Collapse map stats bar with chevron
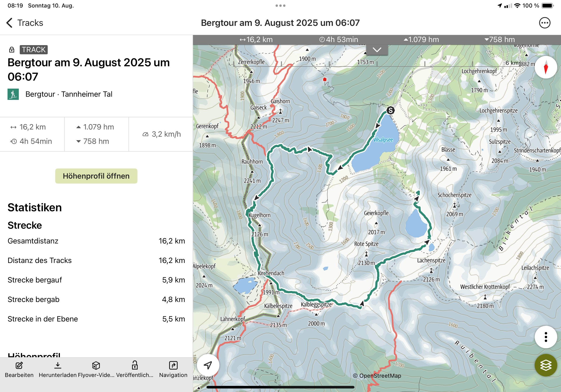 click(377, 50)
